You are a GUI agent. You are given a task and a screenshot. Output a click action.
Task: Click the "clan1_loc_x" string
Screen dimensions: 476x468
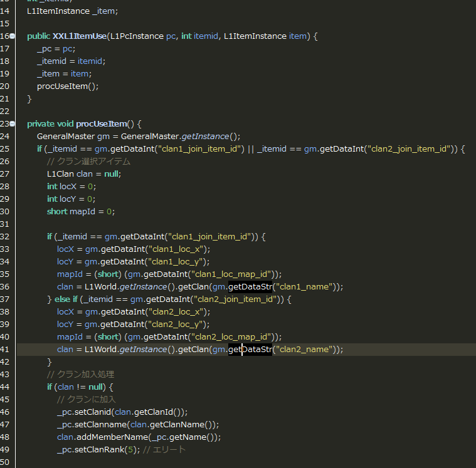pyautogui.click(x=176, y=249)
